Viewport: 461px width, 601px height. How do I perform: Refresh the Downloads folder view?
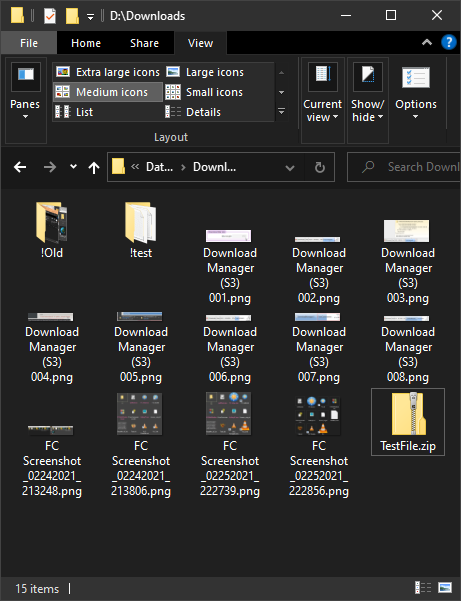[x=320, y=167]
